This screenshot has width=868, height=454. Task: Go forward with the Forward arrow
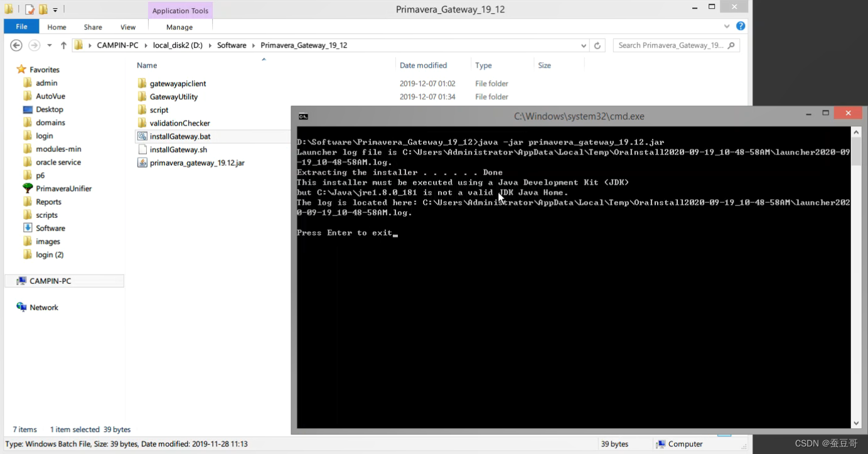point(34,45)
